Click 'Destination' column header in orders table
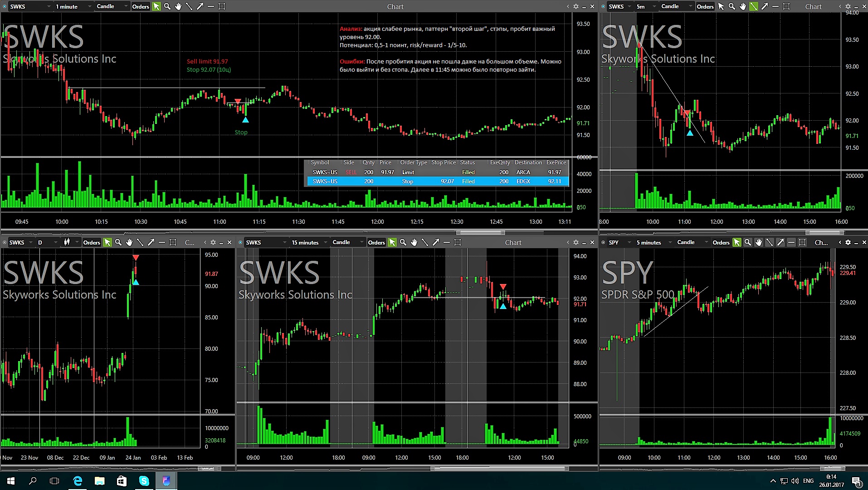868x490 pixels. 528,162
